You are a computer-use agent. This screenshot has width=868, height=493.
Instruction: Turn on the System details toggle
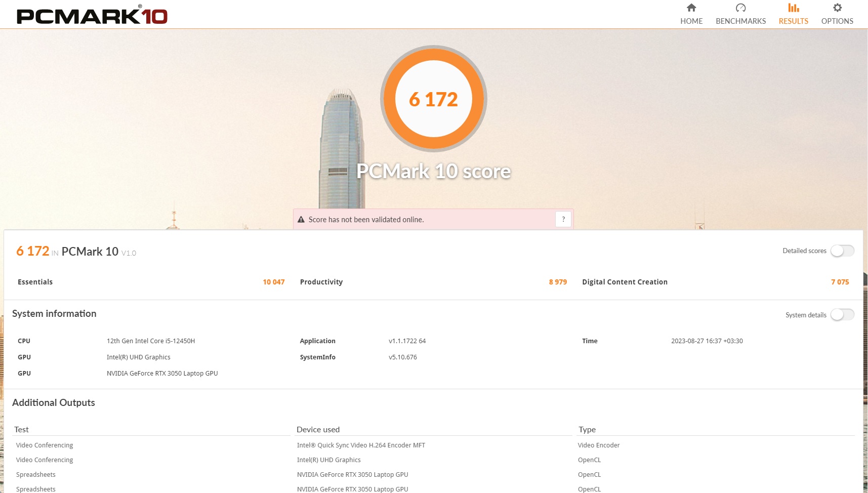(842, 315)
